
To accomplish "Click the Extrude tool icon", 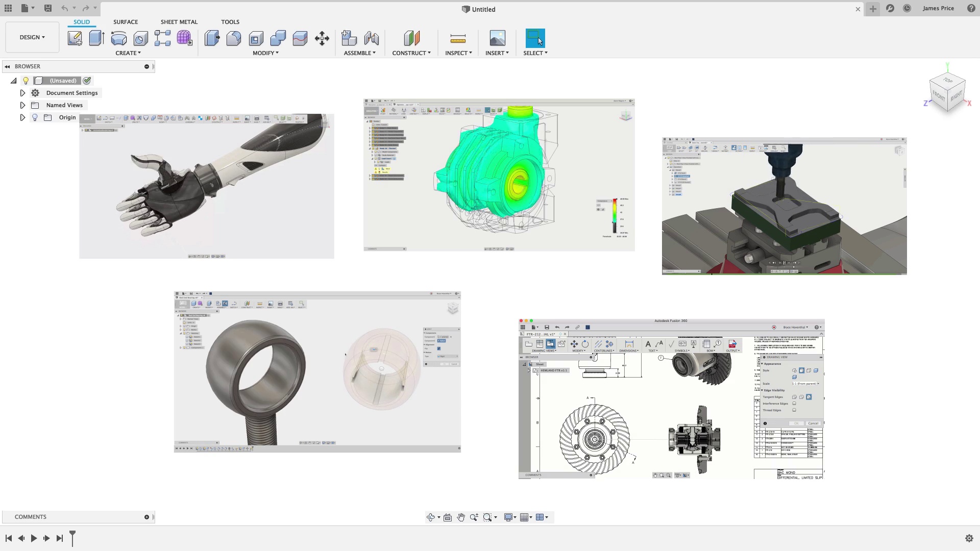I will (x=96, y=38).
